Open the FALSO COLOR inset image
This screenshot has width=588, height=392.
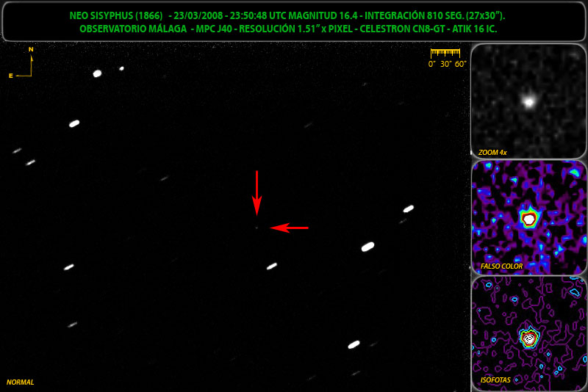pos(528,217)
